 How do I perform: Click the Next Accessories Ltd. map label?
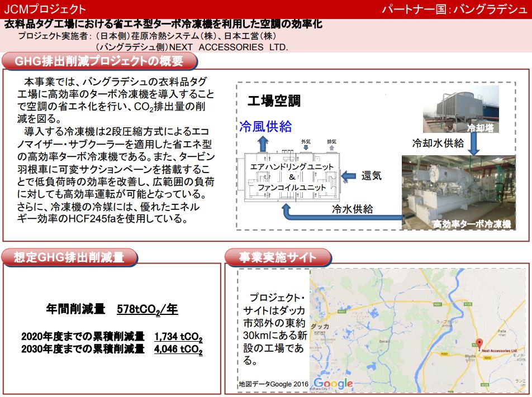[x=500, y=351]
